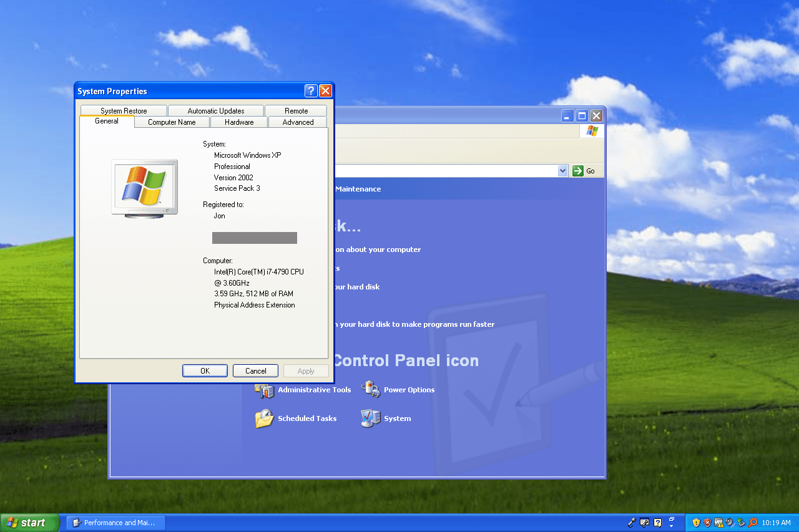Viewport: 799px width, 532px height.
Task: Click the question mark help button in System Properties
Action: click(311, 91)
